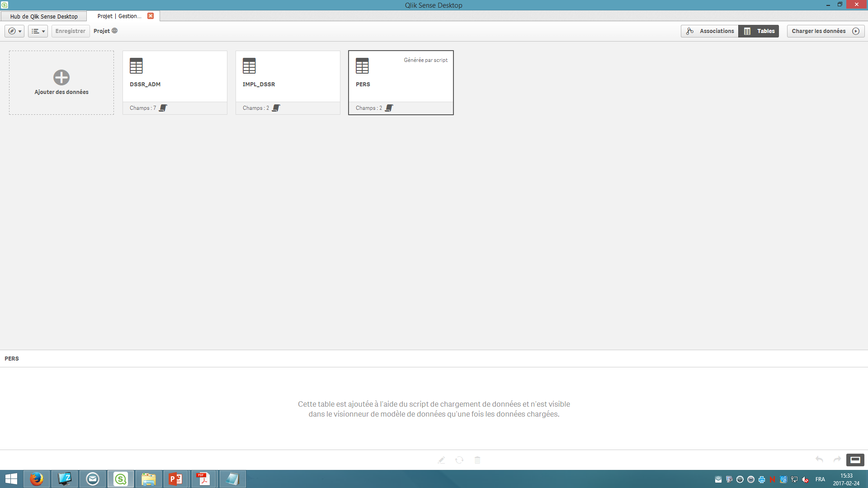Click the Enregistrer button
868x488 pixels.
pos(70,31)
